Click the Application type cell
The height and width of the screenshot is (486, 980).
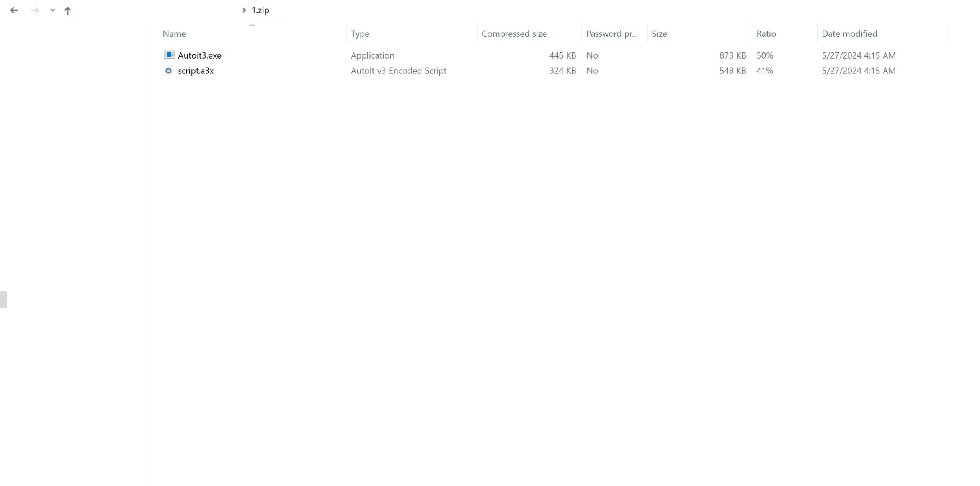(x=372, y=55)
